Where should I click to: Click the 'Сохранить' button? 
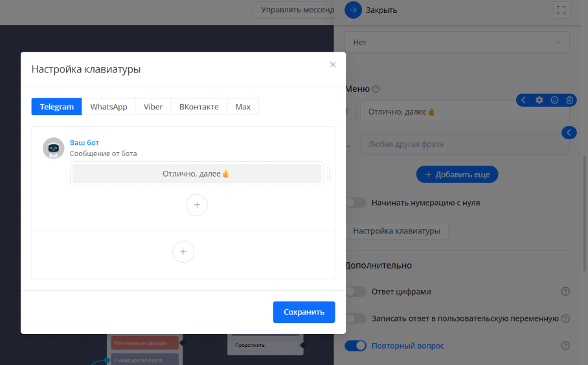click(x=304, y=312)
